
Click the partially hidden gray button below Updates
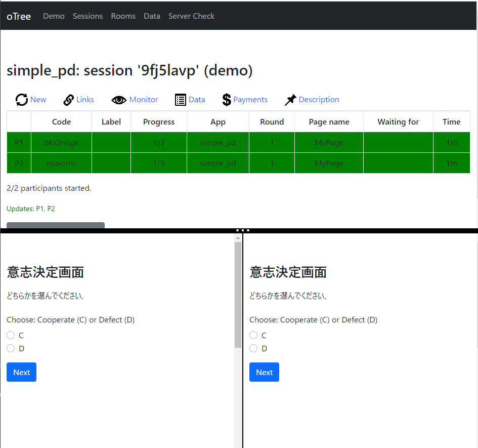point(56,225)
